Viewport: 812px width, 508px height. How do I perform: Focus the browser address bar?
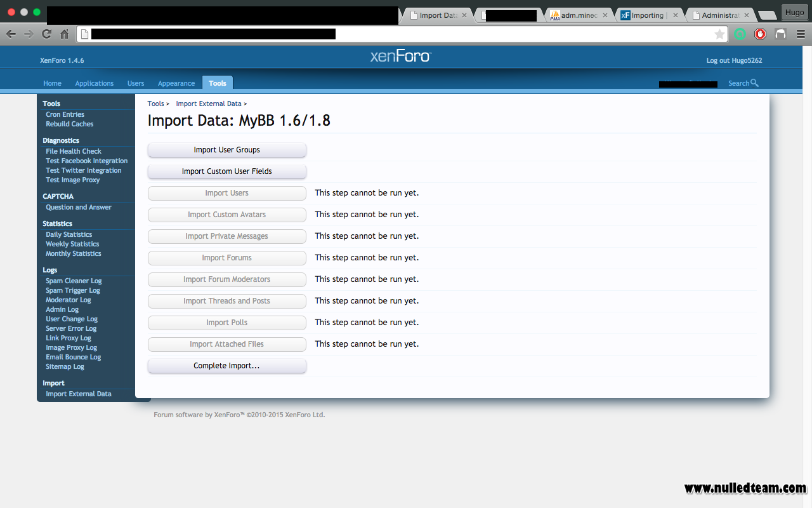(402, 34)
